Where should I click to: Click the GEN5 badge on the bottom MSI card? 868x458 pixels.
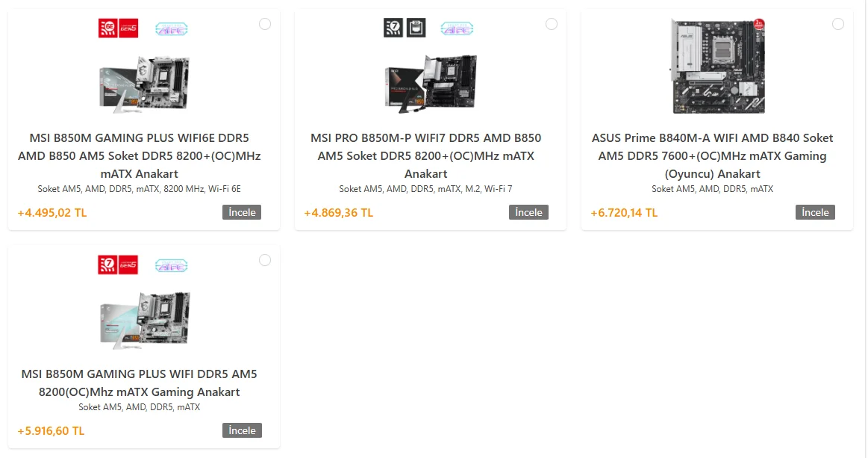click(x=128, y=265)
